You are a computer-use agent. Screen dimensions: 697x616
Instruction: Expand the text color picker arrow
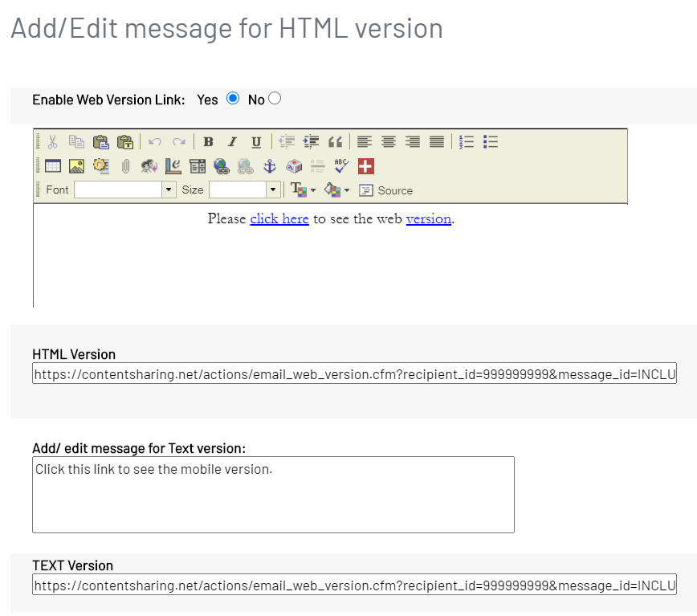click(x=313, y=190)
